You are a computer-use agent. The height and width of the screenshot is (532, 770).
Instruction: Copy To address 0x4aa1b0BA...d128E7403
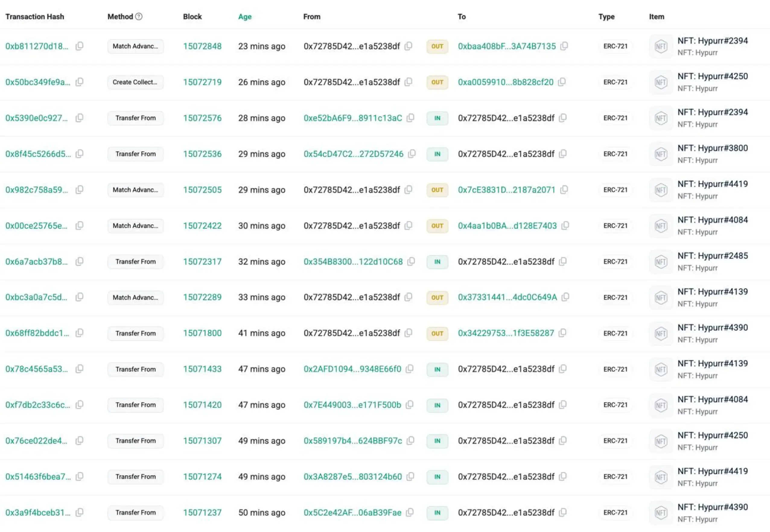(565, 226)
